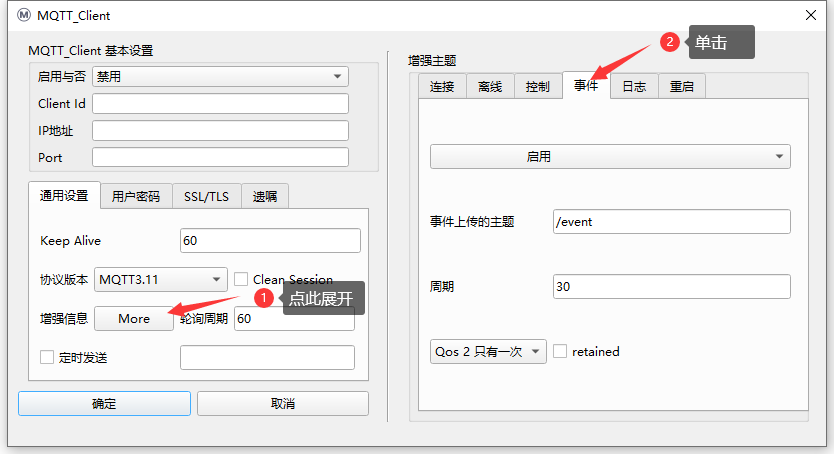
Task: Open the 日志 tab
Action: coord(634,87)
